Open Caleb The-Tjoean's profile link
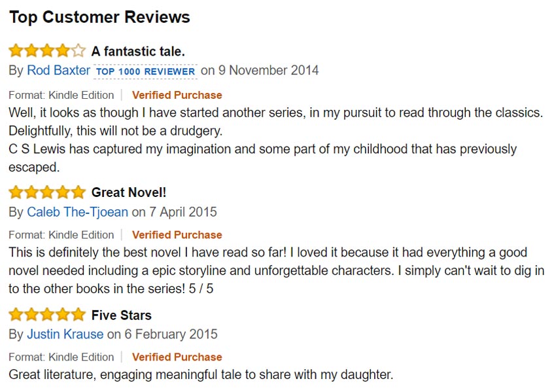Viewport: 556px width, 392px height. point(77,212)
